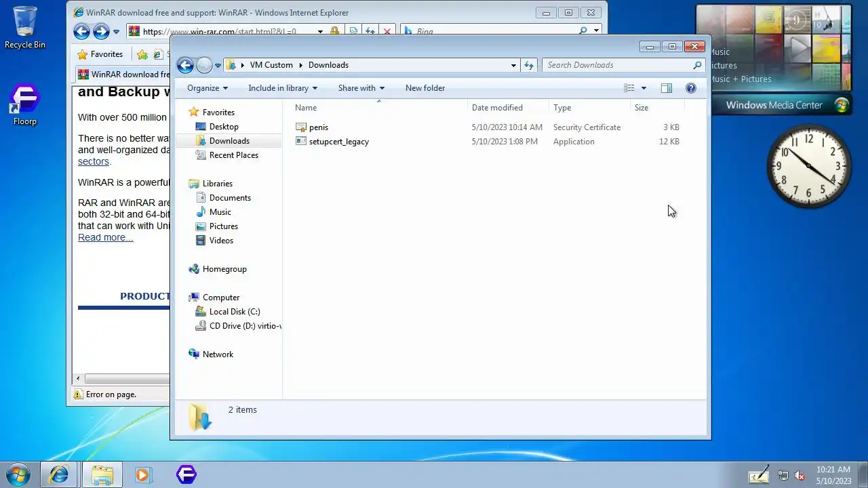868x488 pixels.
Task: Sort by the Date modified column header
Action: pos(507,108)
